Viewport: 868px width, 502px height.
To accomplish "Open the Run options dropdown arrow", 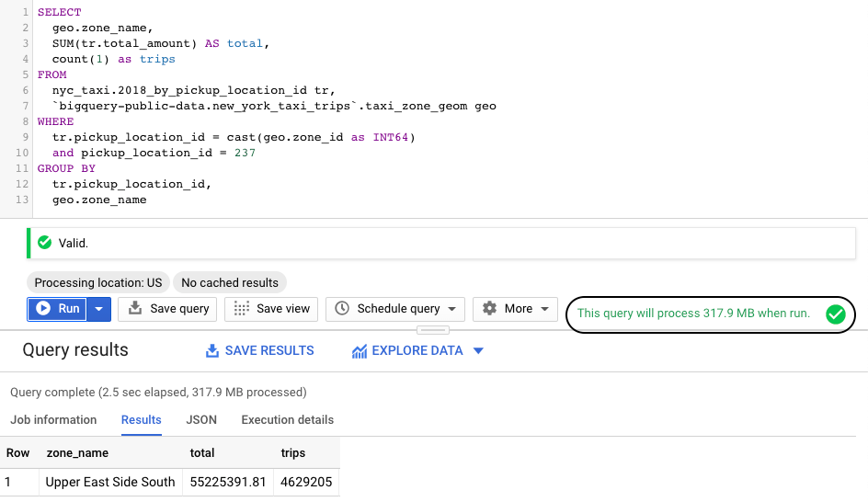I will coord(99,309).
